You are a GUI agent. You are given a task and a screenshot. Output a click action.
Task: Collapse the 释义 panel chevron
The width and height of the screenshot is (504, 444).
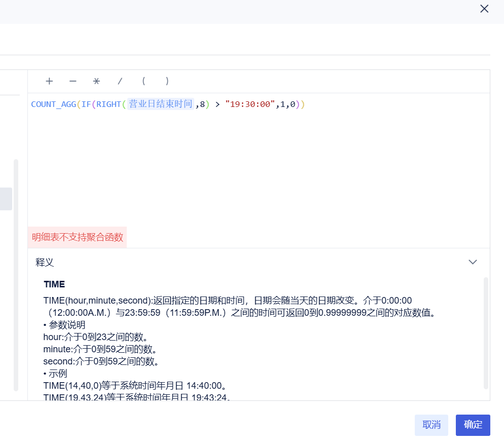[473, 262]
